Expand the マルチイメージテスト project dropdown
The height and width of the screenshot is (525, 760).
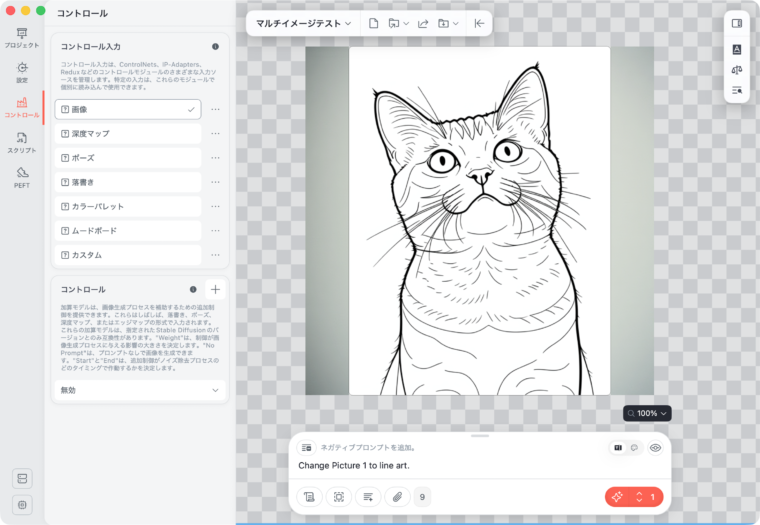(x=303, y=23)
